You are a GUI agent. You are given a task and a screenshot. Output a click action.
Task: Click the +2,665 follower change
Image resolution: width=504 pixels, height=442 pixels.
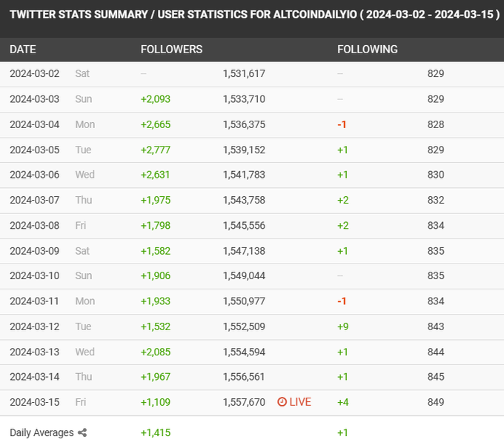click(x=156, y=124)
